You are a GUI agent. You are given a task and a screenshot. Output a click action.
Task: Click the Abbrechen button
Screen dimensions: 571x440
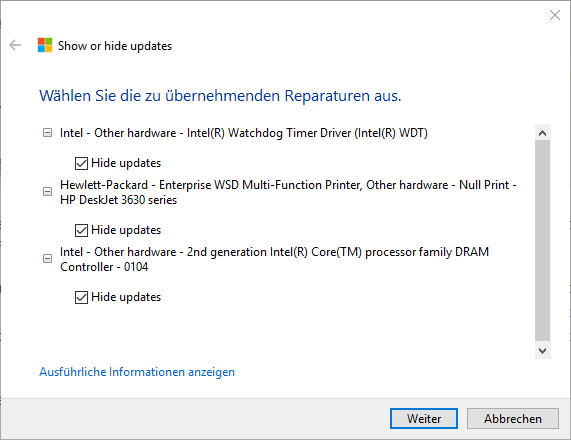pos(513,419)
